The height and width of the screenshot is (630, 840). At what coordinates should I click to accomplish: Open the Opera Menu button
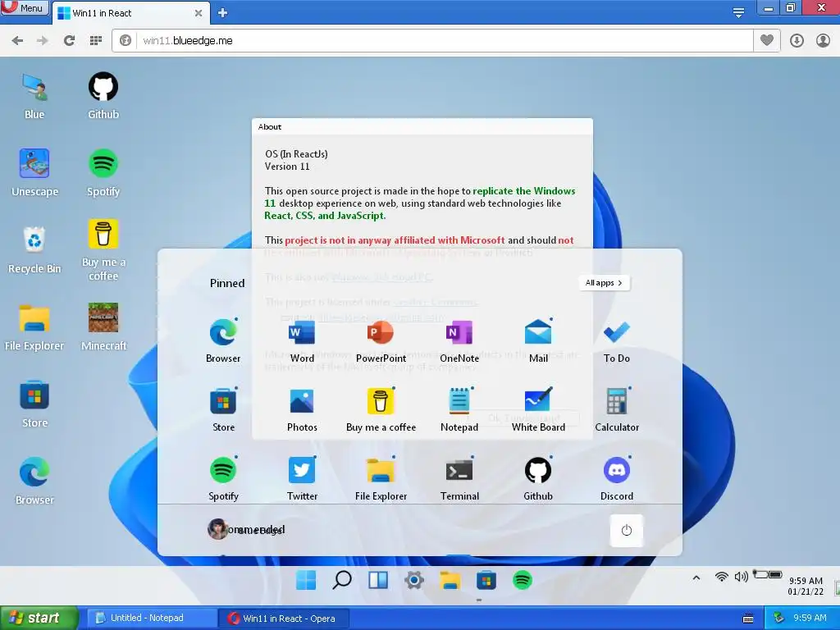tap(25, 7)
